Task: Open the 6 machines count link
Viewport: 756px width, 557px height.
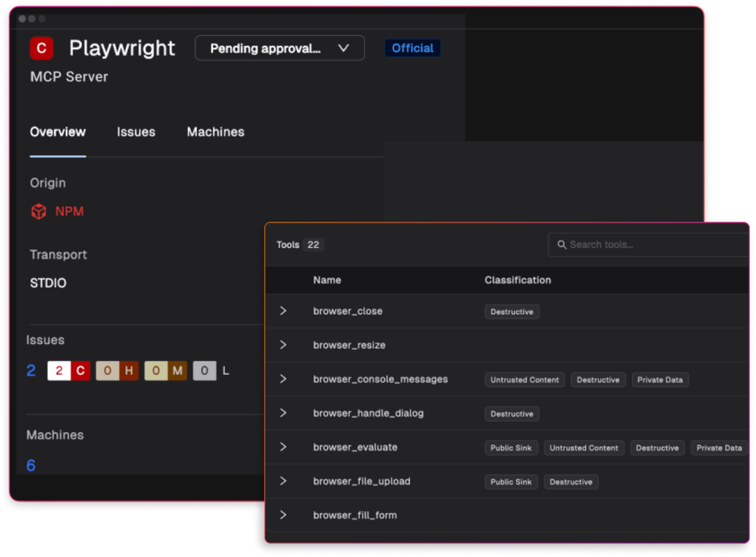Action: [31, 465]
